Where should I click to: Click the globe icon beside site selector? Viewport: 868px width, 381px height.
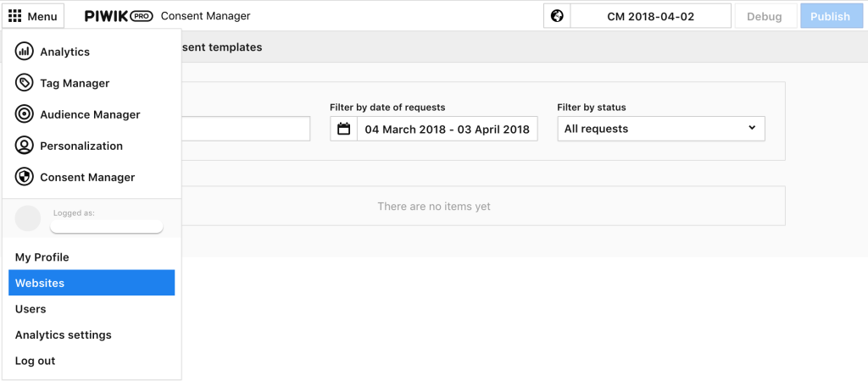[x=558, y=16]
